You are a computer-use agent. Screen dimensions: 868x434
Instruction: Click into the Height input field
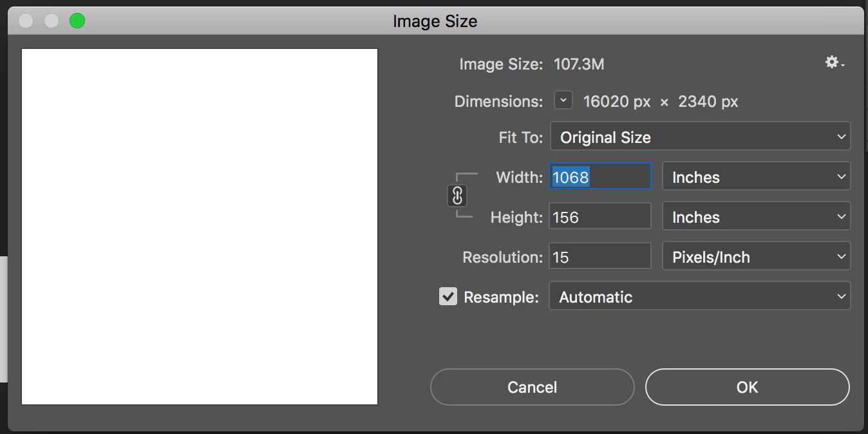point(599,217)
